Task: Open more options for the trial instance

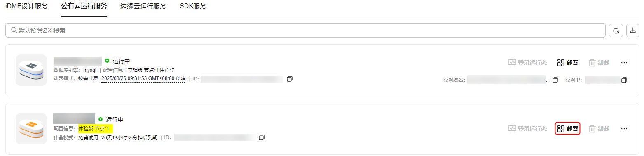Action: pyautogui.click(x=624, y=129)
